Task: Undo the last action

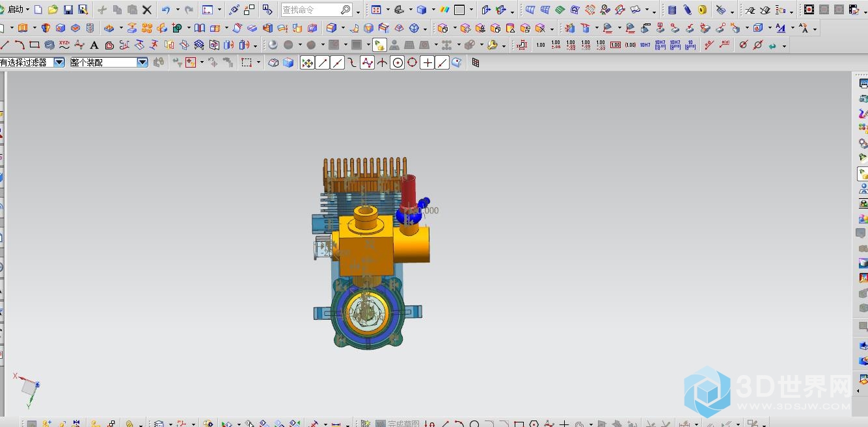Action: tap(166, 10)
